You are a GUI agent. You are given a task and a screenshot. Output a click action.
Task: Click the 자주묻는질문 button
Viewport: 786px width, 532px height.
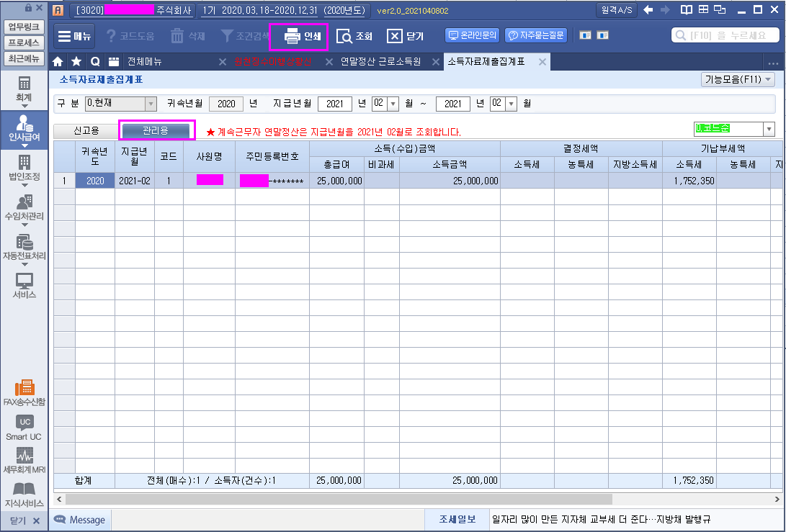pyautogui.click(x=536, y=35)
